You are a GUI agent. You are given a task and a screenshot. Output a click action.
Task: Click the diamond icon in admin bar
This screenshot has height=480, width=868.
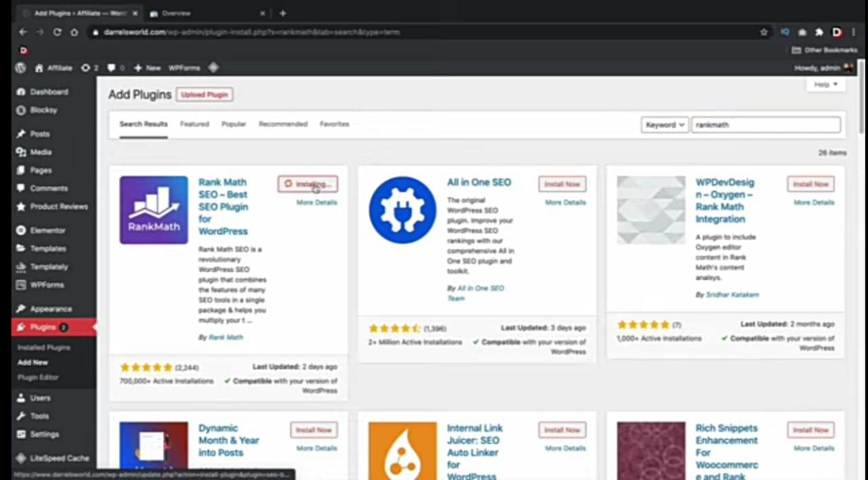pos(214,68)
